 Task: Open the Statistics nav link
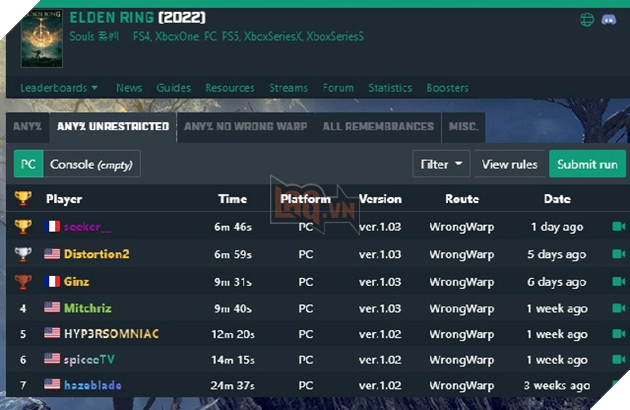pyautogui.click(x=390, y=88)
